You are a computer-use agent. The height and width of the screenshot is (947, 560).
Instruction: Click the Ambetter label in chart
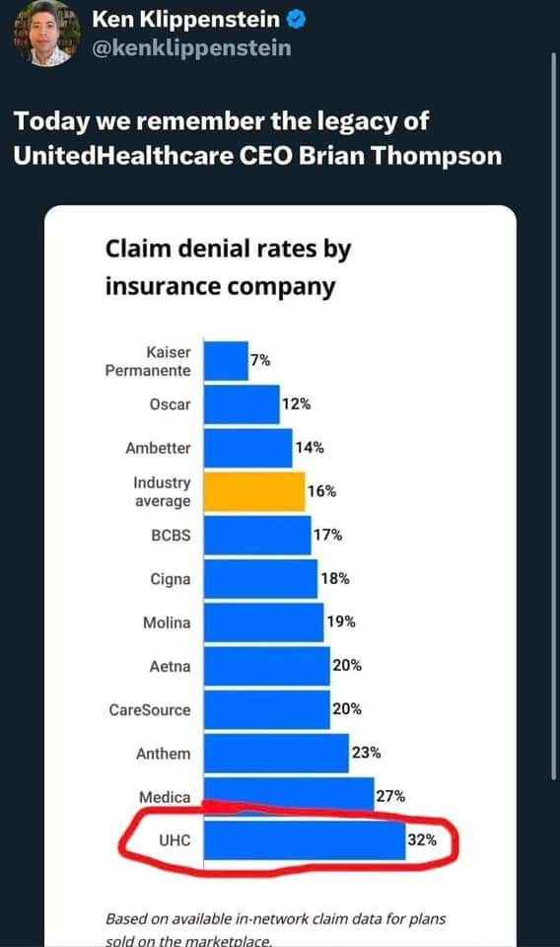click(x=158, y=448)
